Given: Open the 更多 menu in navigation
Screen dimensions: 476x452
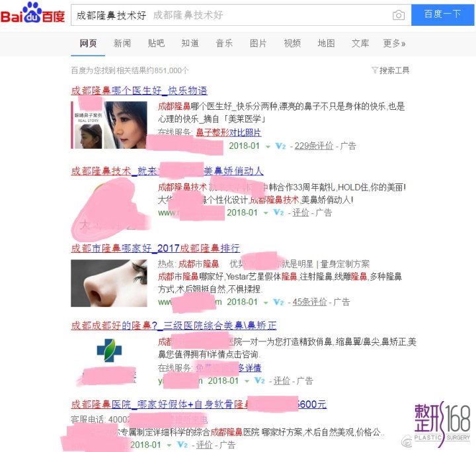Looking at the screenshot, I should (394, 44).
